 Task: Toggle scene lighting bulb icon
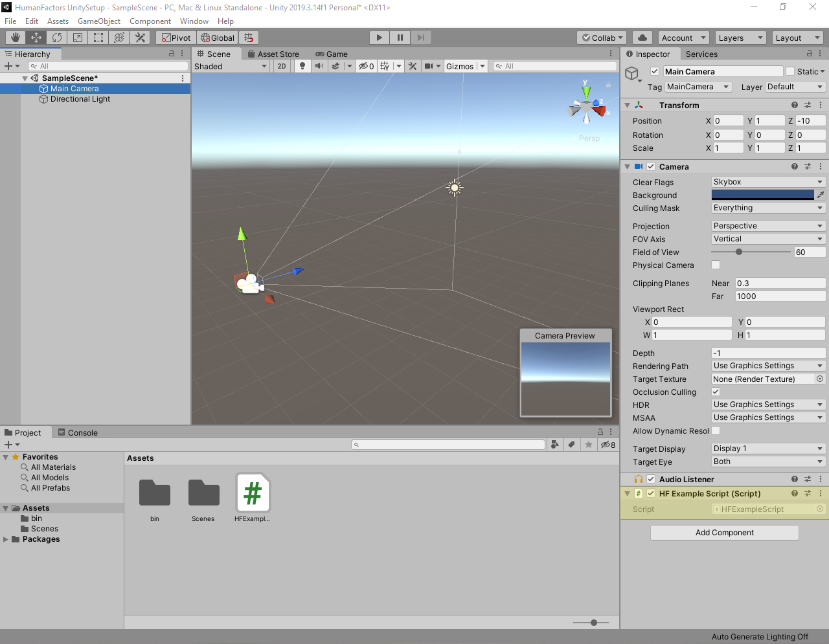coord(302,66)
